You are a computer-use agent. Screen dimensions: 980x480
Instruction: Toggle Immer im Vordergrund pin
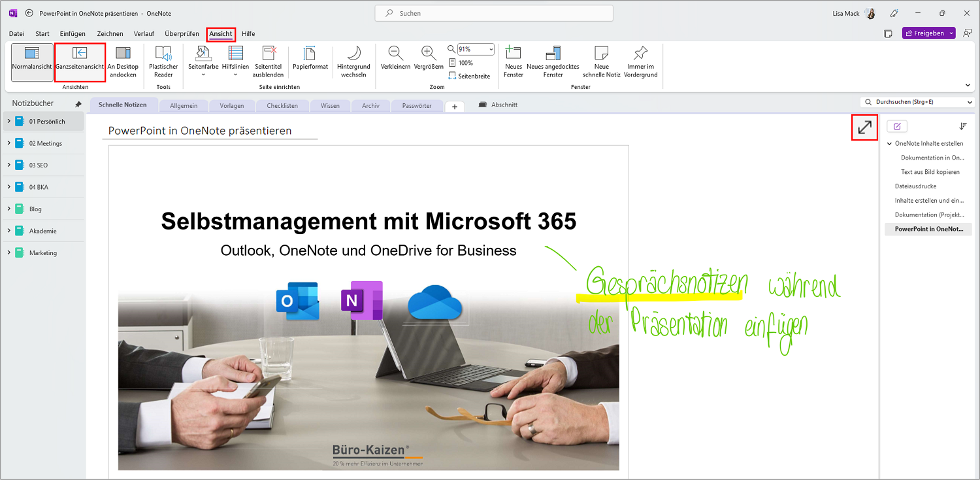pyautogui.click(x=641, y=62)
